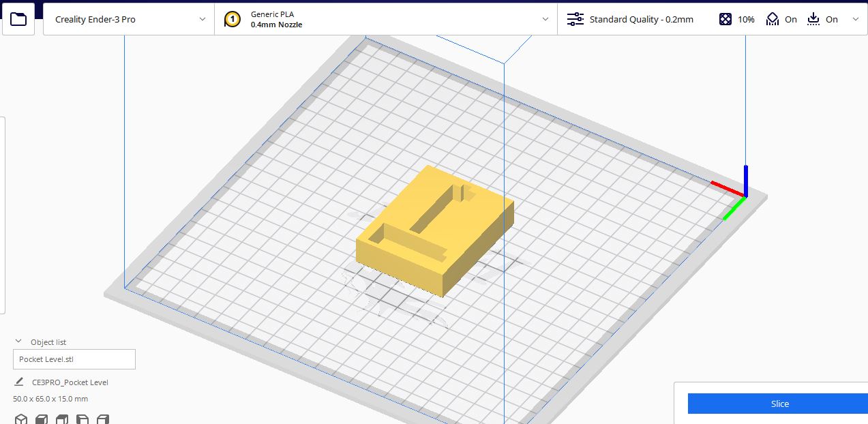The image size is (868, 424).
Task: Edit job name with pencil icon
Action: pyautogui.click(x=19, y=382)
